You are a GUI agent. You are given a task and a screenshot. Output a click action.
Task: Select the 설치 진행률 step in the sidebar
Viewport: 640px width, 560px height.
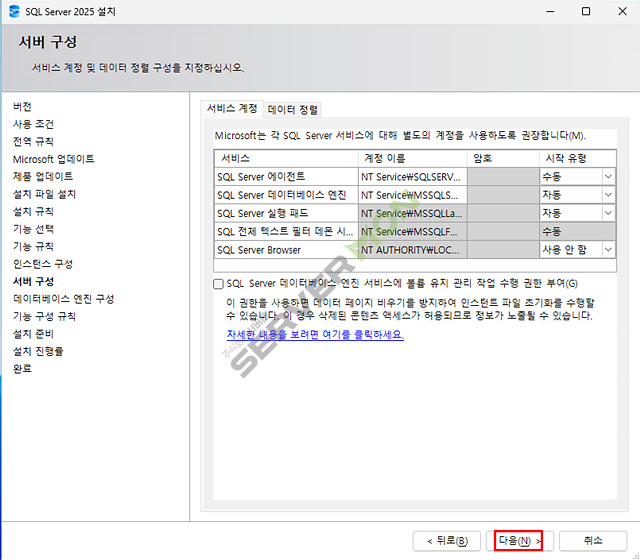pos(38,351)
